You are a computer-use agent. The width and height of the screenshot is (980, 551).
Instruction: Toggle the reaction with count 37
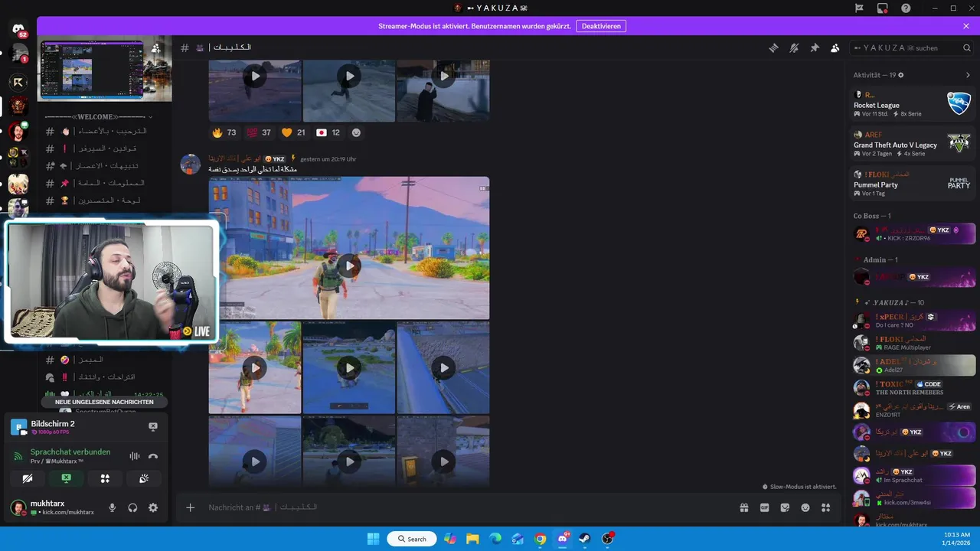(259, 132)
